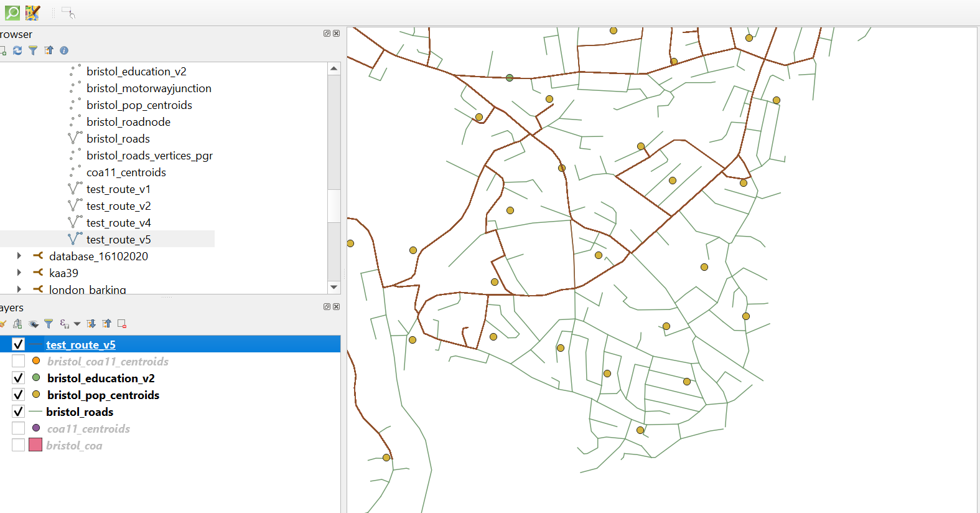
Task: Enable coa11_centroids layer checkbox in Layers
Action: point(18,428)
